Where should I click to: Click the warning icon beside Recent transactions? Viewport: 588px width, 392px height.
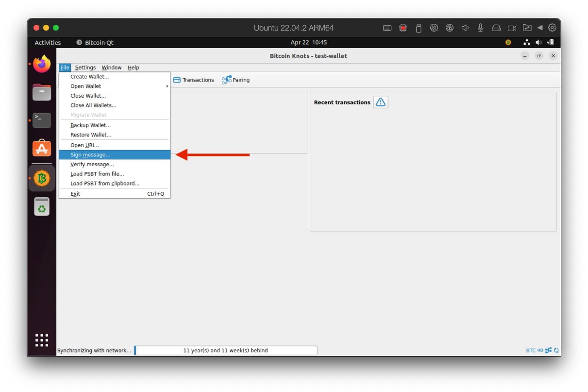point(381,102)
